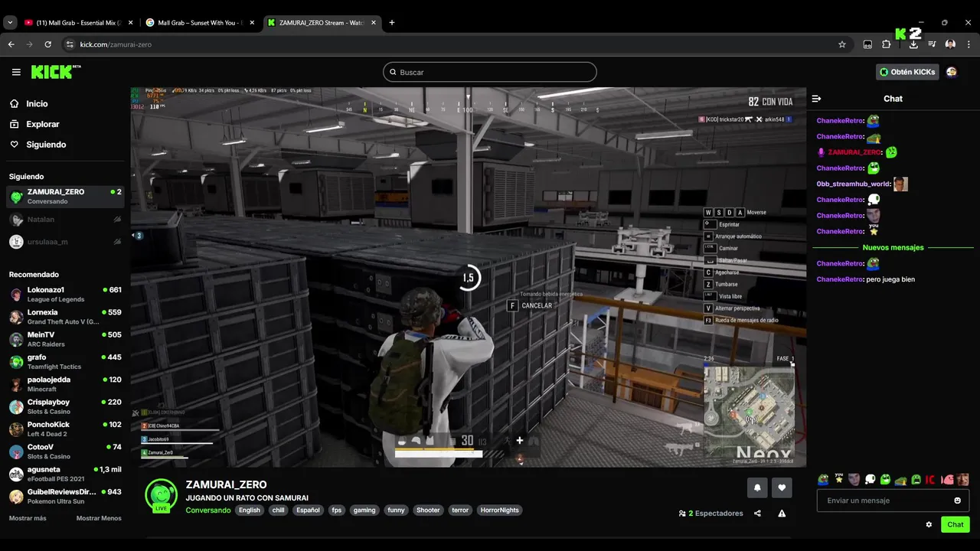This screenshot has width=980, height=551.
Task: Focus the Buscar search field
Action: coord(490,72)
